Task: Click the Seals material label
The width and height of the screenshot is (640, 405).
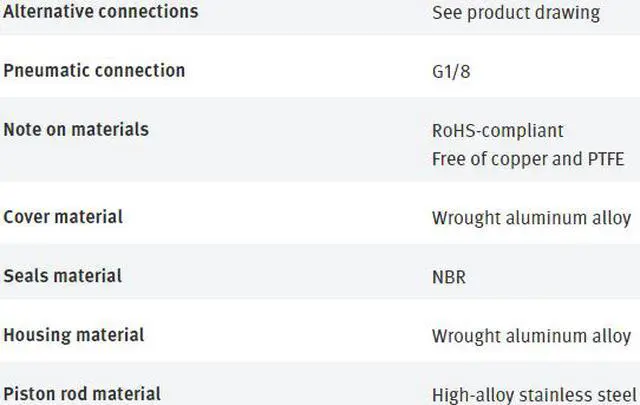Action: 63,276
